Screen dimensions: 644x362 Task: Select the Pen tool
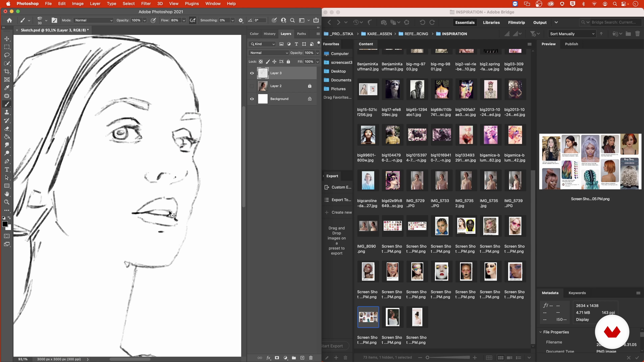tap(7, 161)
